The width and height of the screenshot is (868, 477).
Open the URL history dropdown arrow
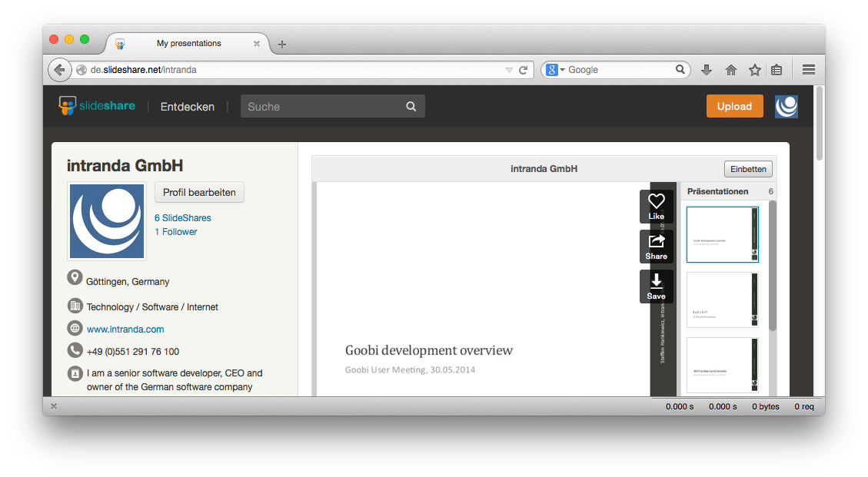click(509, 70)
